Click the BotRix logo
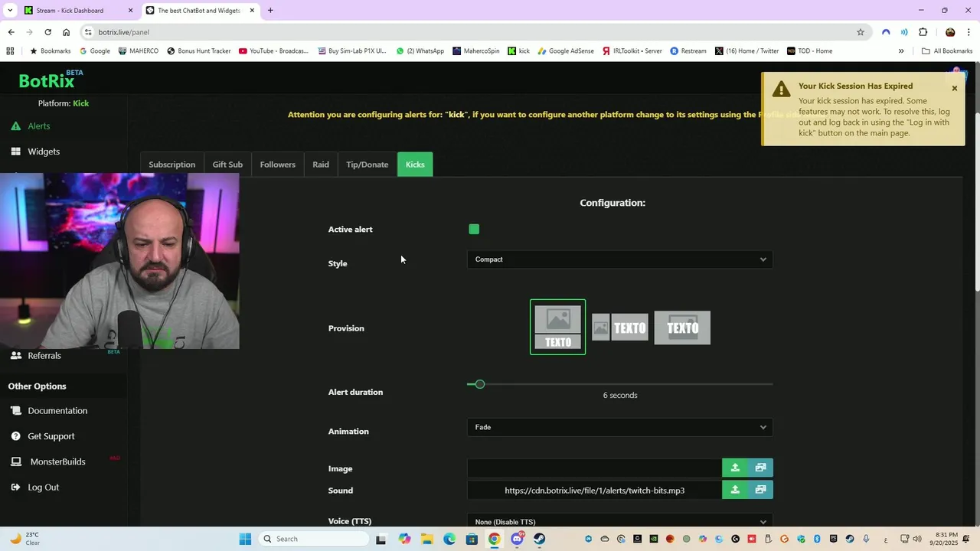Screen dimensions: 980x551 point(51,80)
